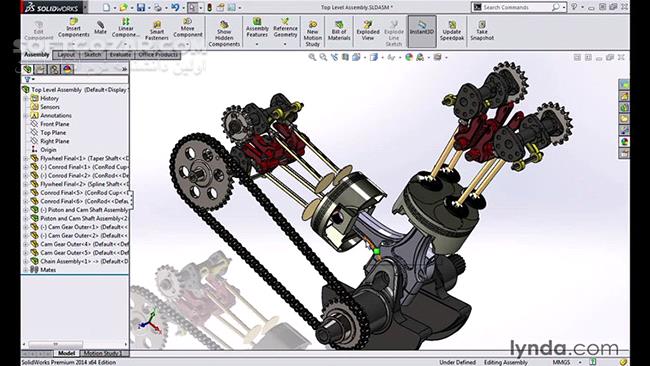Expand the Flywheel Final<1> node
The height and width of the screenshot is (366, 650).
click(26, 158)
